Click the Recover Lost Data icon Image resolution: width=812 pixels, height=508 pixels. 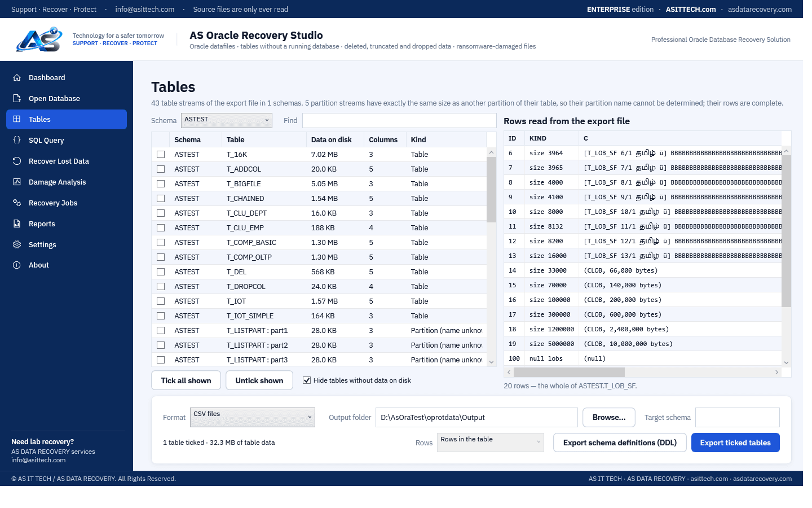[17, 161]
